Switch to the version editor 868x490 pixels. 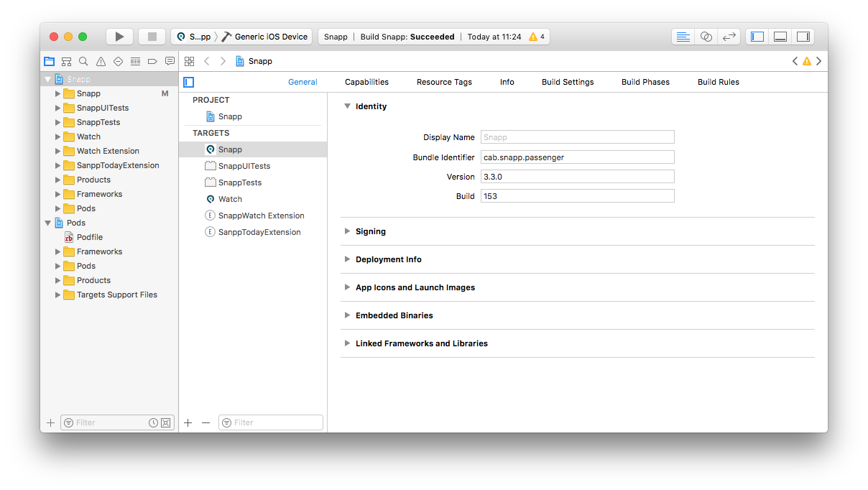coord(729,37)
